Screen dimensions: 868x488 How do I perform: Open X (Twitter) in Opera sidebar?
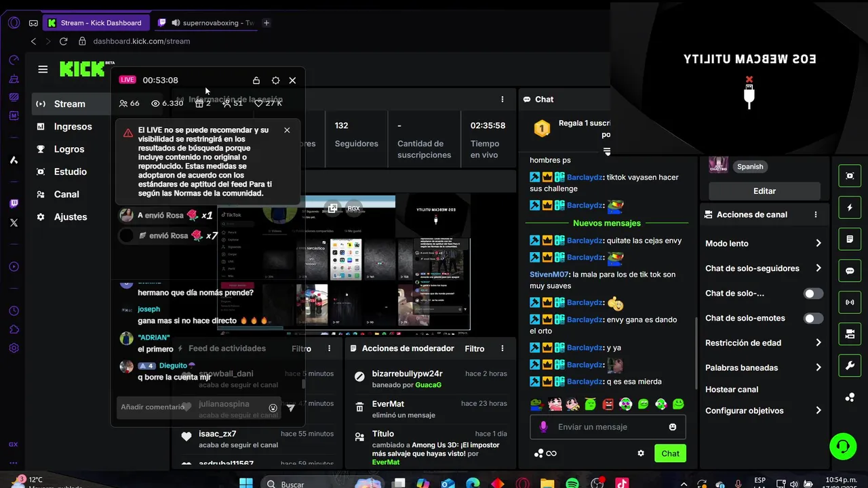coord(14,222)
